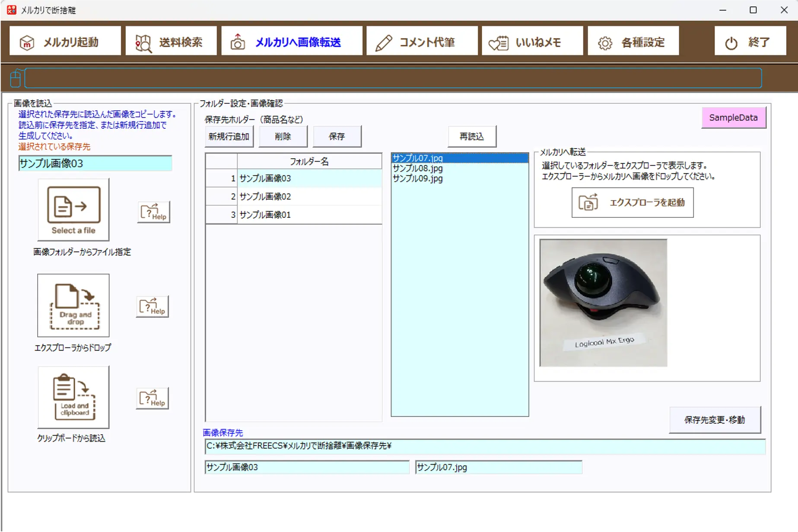Select サンプル08.jpg in the file list
Image resolution: width=798 pixels, height=532 pixels.
tap(416, 169)
